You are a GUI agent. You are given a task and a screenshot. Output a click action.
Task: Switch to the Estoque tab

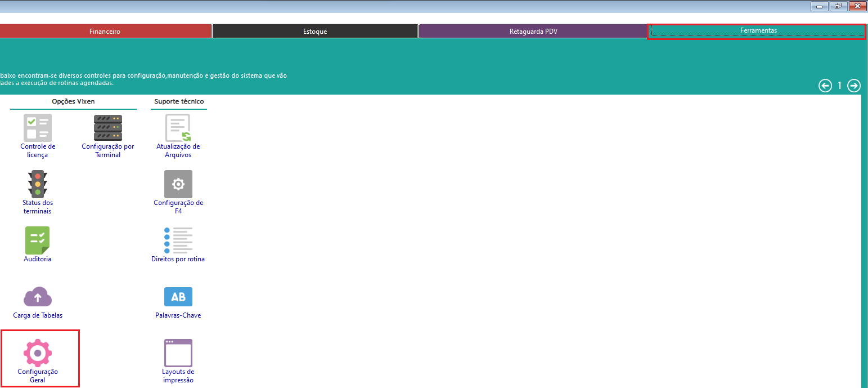tap(315, 32)
